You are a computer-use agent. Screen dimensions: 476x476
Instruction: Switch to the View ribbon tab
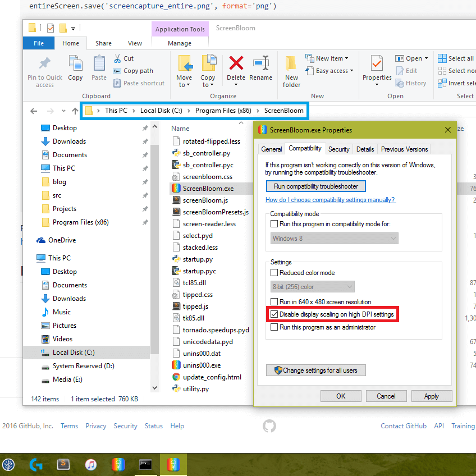(135, 43)
